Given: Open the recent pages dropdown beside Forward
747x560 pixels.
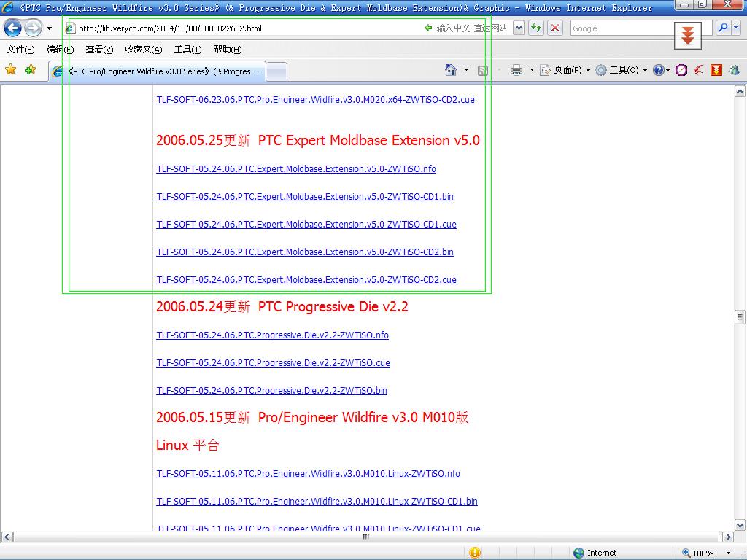Looking at the screenshot, I should point(49,28).
